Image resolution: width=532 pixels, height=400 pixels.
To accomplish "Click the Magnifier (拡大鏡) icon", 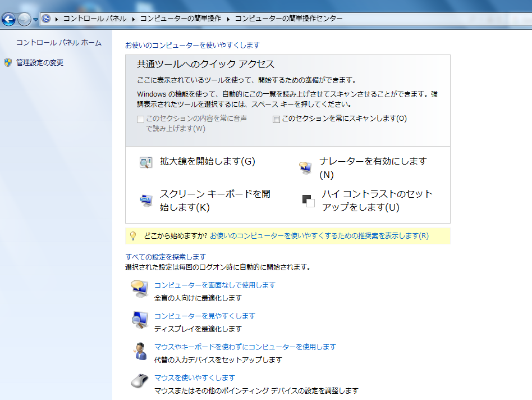I will 146,162.
